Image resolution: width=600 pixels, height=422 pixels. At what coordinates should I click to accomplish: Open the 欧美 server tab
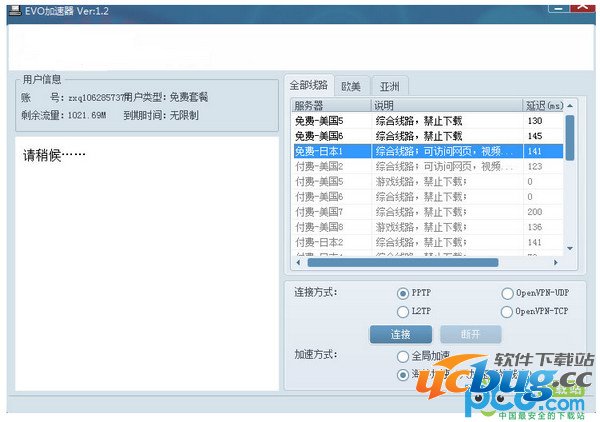tap(350, 85)
